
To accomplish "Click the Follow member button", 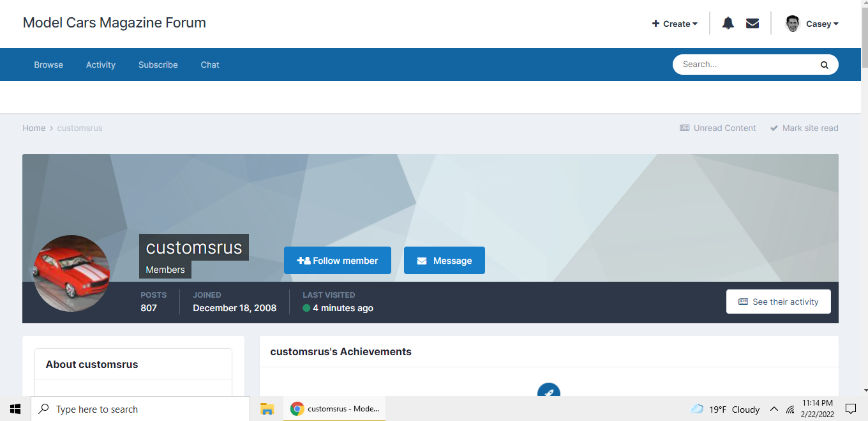I will click(x=338, y=261).
